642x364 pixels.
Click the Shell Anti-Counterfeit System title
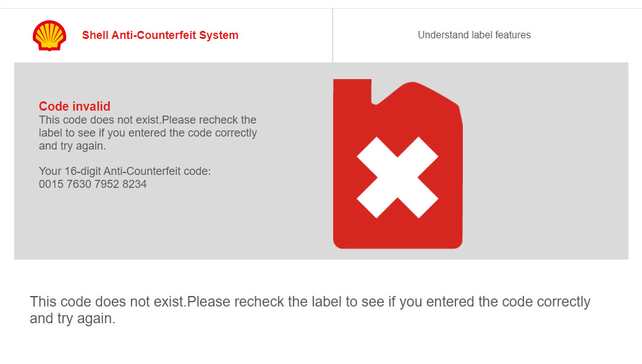160,35
